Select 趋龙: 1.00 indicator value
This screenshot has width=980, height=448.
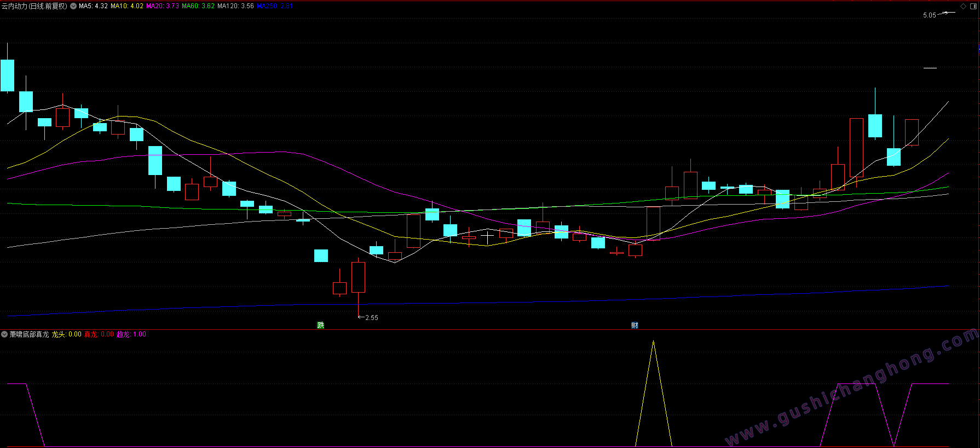tap(131, 334)
